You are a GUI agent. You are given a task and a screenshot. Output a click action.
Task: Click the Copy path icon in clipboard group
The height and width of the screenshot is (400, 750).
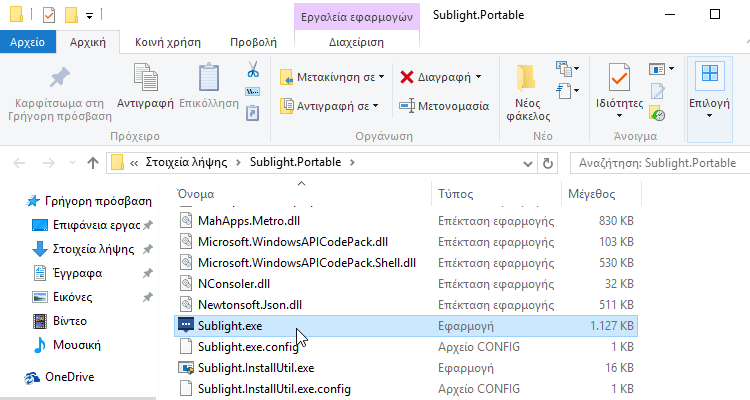[x=253, y=91]
